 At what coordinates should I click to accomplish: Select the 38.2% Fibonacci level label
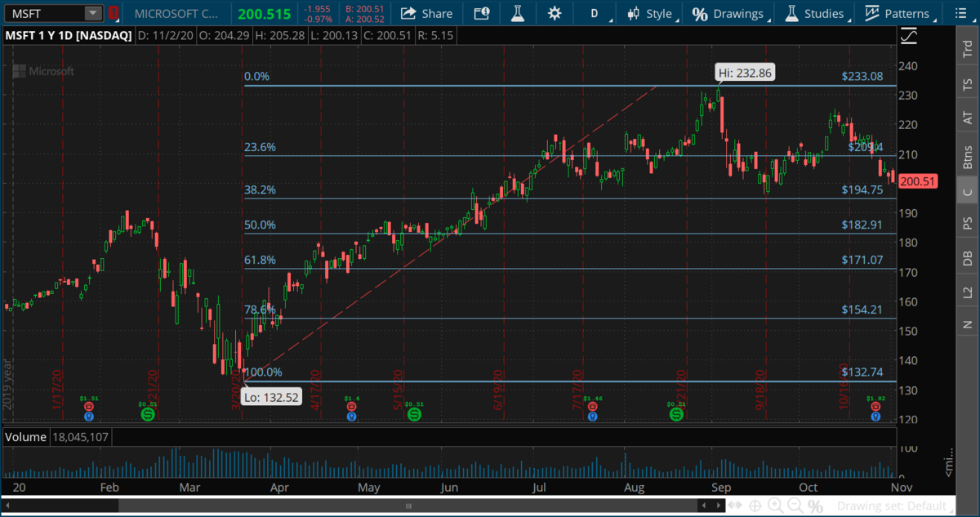pos(261,189)
